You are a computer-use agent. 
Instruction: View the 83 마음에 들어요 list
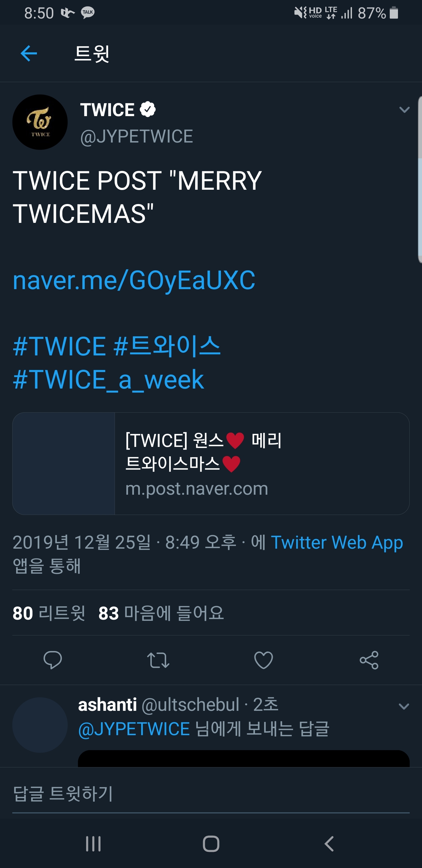(161, 613)
